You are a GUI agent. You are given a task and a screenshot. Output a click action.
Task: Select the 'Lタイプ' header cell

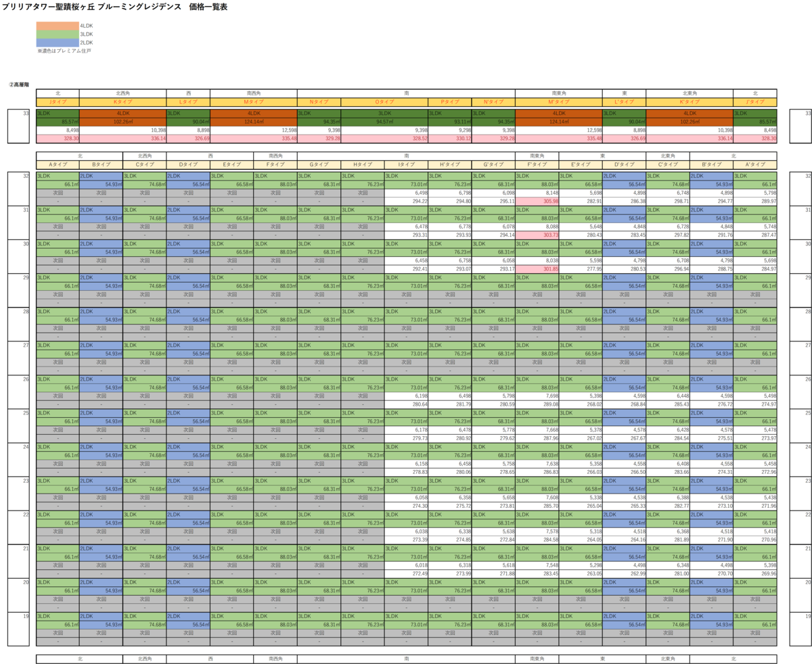tap(188, 101)
